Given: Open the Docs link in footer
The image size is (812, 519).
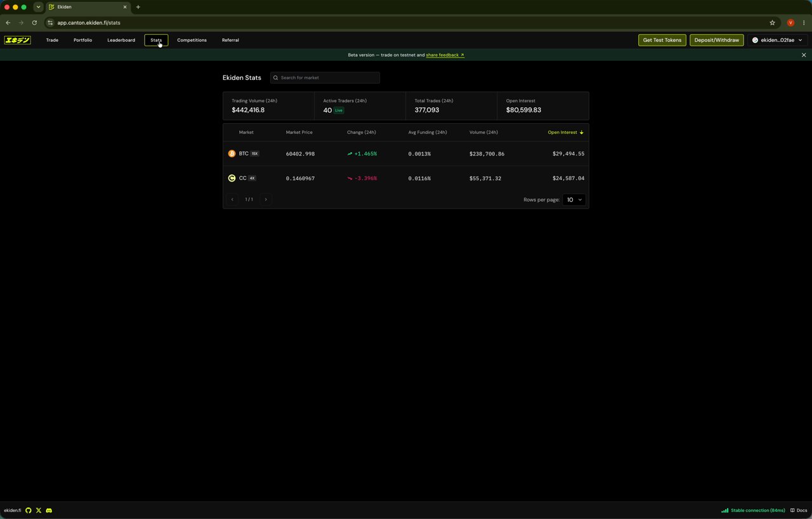Looking at the screenshot, I should (x=799, y=510).
